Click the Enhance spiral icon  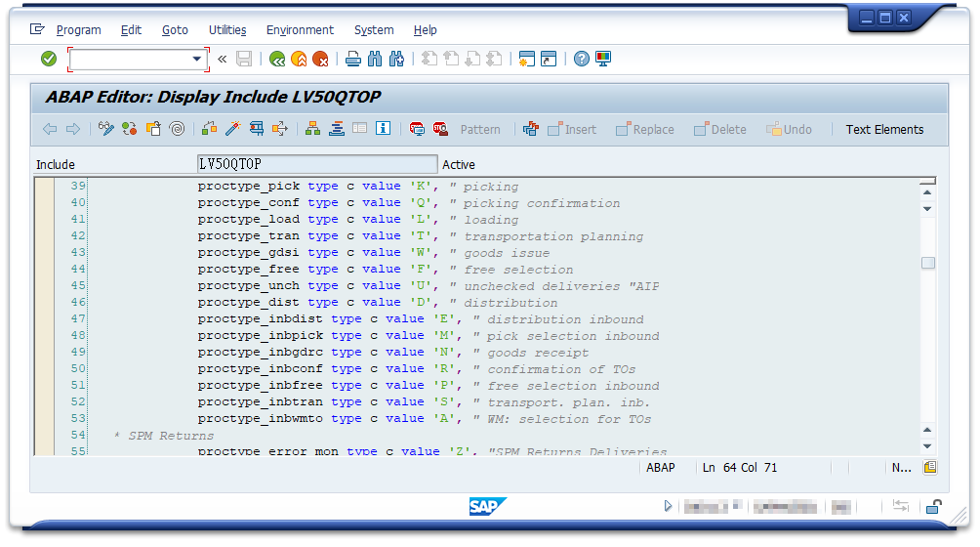pos(177,129)
